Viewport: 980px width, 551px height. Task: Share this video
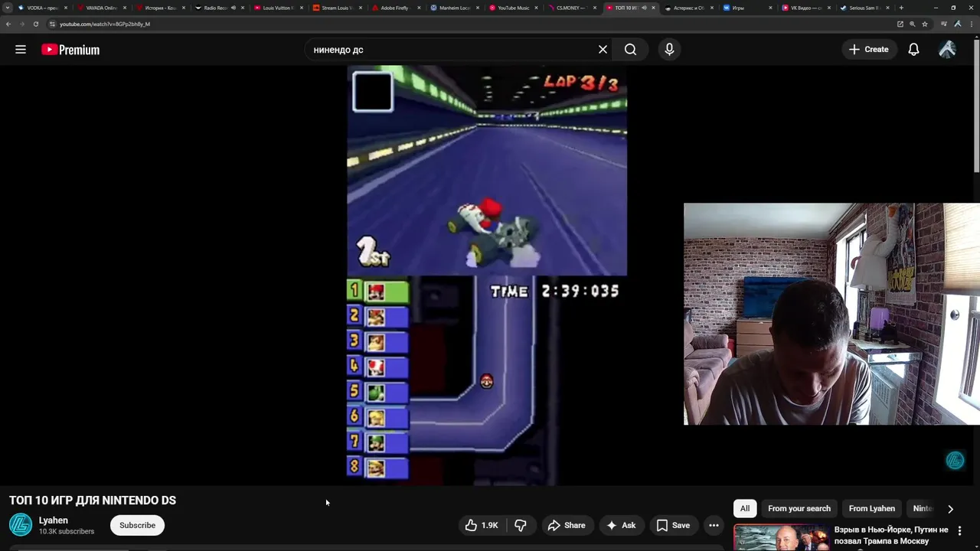(x=567, y=526)
